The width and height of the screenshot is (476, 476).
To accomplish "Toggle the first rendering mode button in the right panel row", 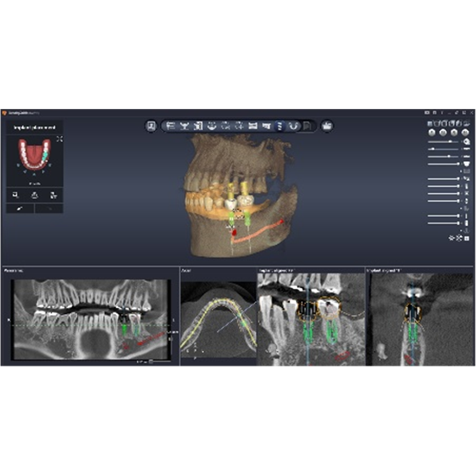I will click(430, 123).
